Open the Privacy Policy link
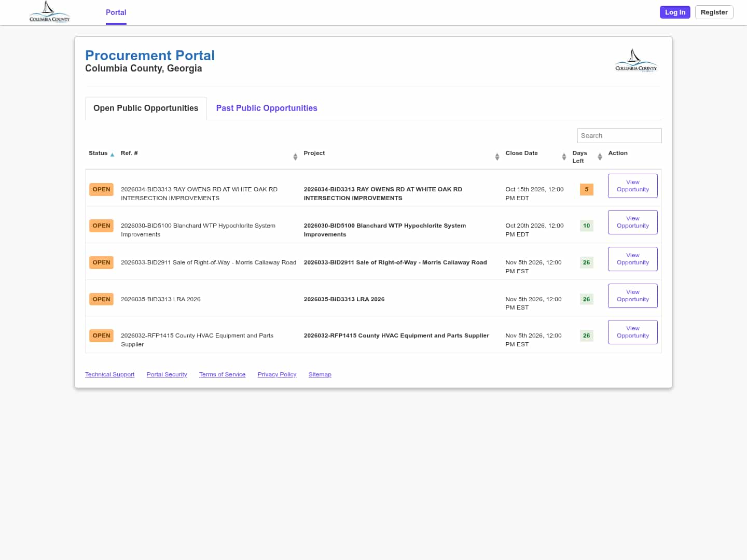Image resolution: width=747 pixels, height=560 pixels. (277, 374)
